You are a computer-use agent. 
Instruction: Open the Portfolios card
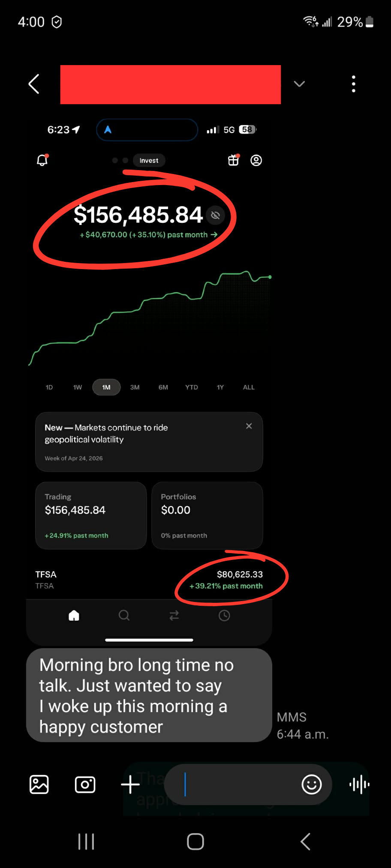[207, 515]
